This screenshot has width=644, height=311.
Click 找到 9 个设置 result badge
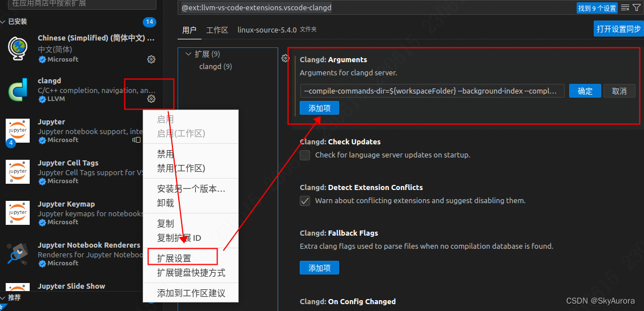click(597, 8)
